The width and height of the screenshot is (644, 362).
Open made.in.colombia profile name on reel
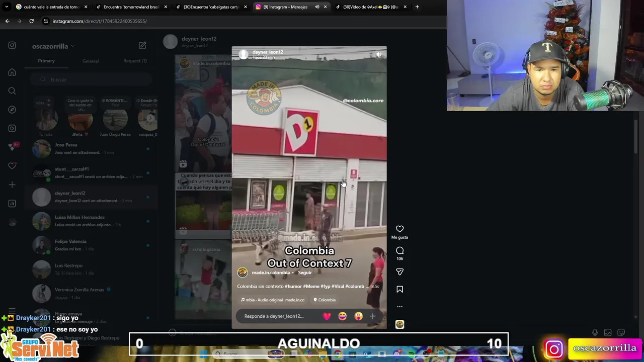click(271, 273)
